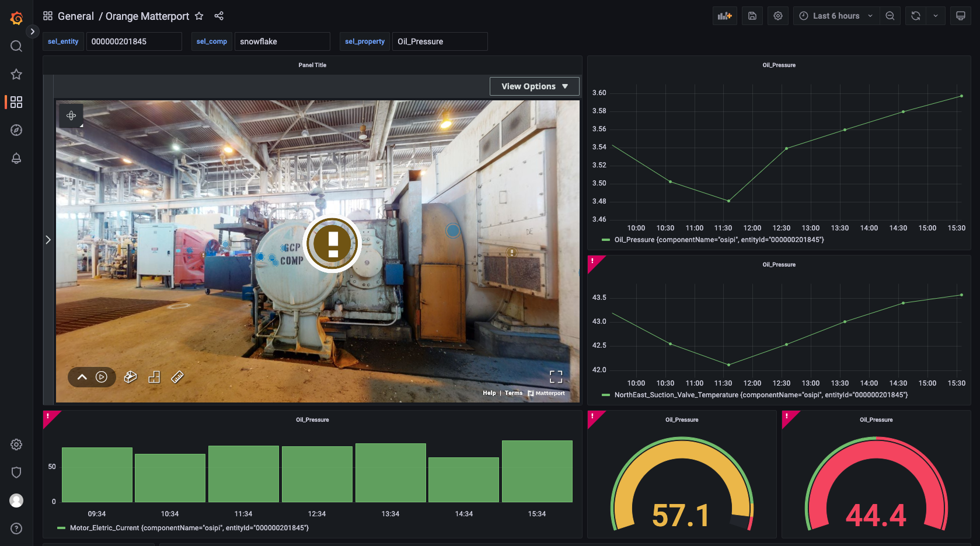Click the yellow 57.1 gauge
The height and width of the screenshot is (546, 980).
[682, 484]
